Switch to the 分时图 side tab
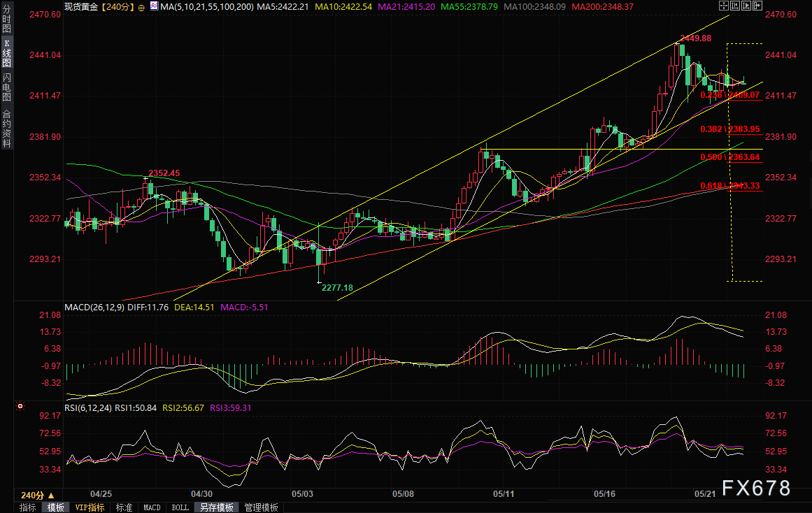This screenshot has height=513, width=812. click(6, 20)
